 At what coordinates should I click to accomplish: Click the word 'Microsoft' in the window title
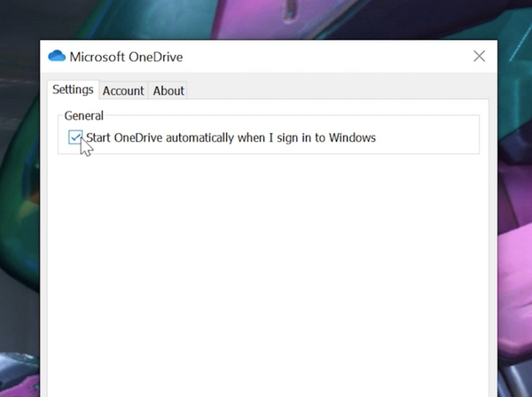[99, 58]
